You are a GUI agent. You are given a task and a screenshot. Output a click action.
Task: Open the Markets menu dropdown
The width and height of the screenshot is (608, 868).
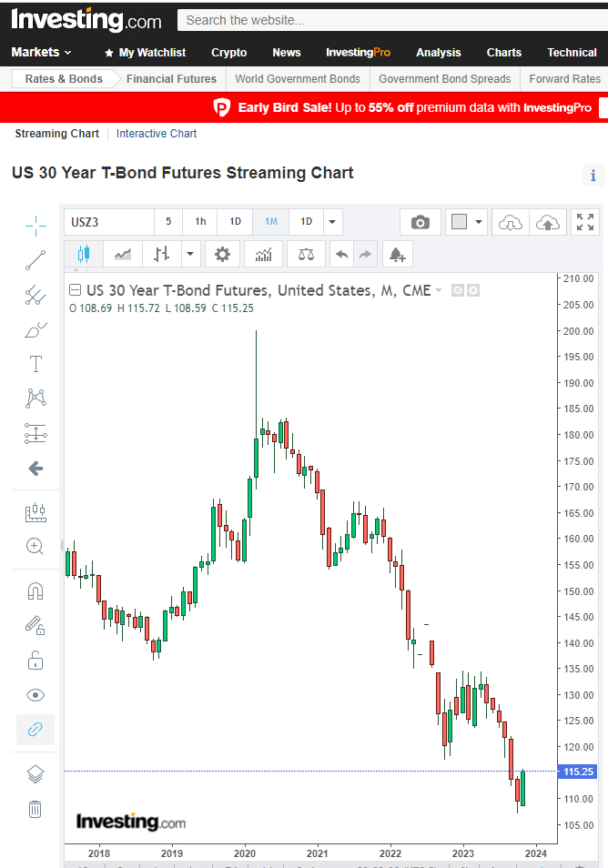pos(41,53)
